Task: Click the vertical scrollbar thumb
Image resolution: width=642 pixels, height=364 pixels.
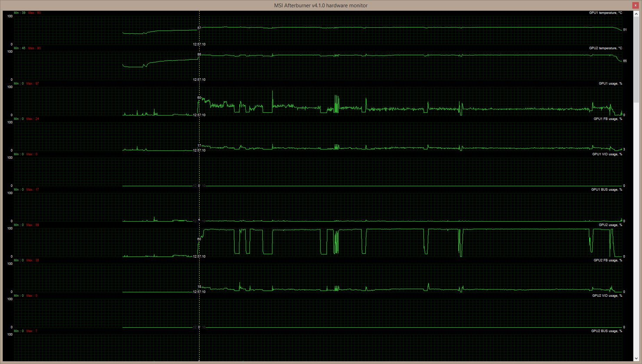Action: [x=636, y=60]
